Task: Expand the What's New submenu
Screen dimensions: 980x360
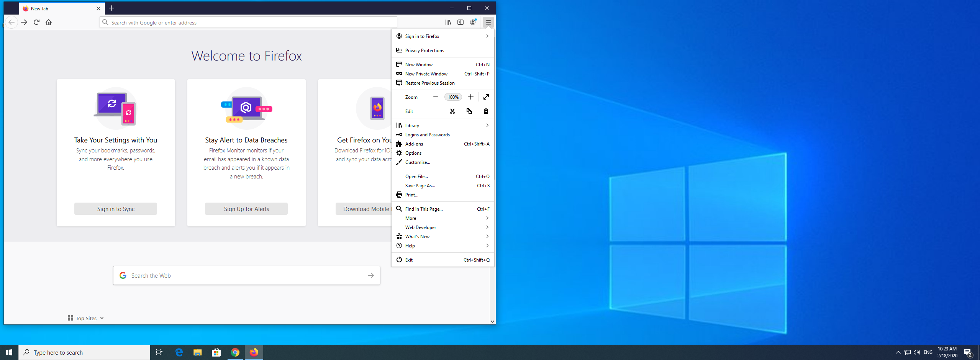Action: tap(443, 236)
